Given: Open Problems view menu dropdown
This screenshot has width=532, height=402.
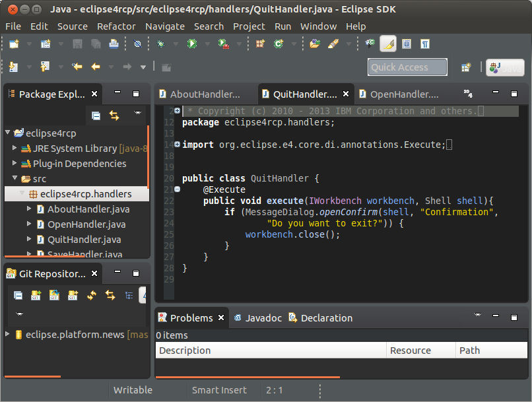Looking at the screenshot, I should (478, 315).
